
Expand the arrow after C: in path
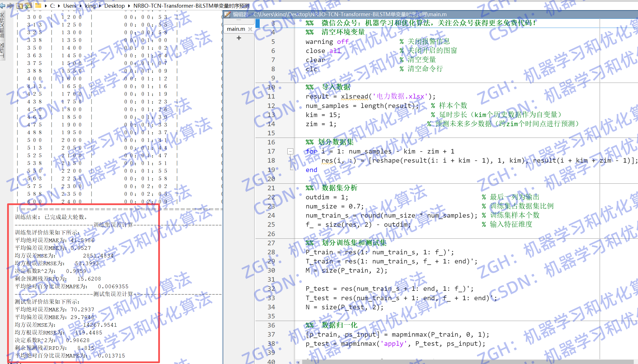click(x=59, y=6)
